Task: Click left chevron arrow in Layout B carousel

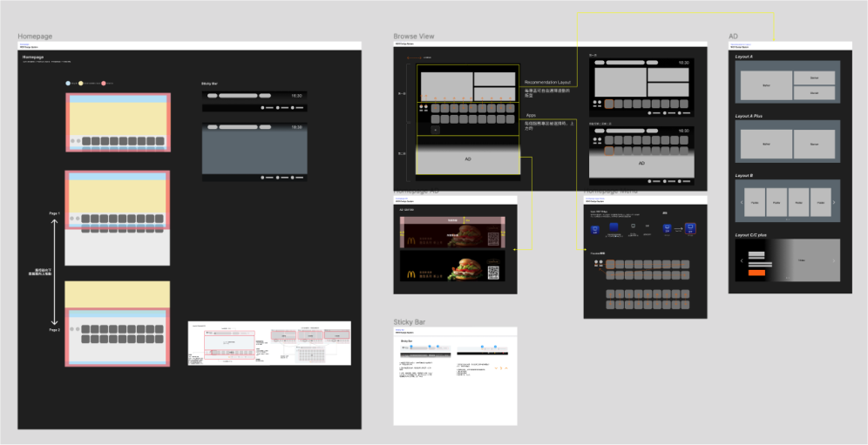Action: [741, 203]
